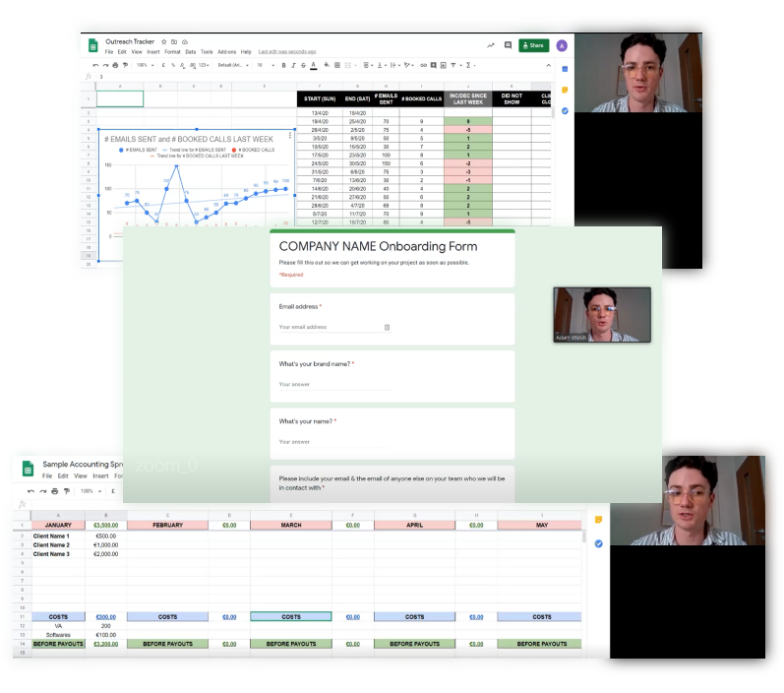Open the Format menu in Outreach Tracker
This screenshot has height=693, width=784.
(172, 51)
